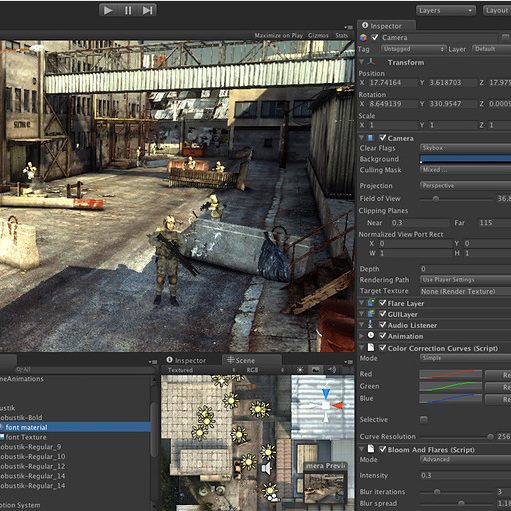Click the Audio Listener component icon
Image resolution: width=511 pixels, height=511 pixels.
click(370, 324)
